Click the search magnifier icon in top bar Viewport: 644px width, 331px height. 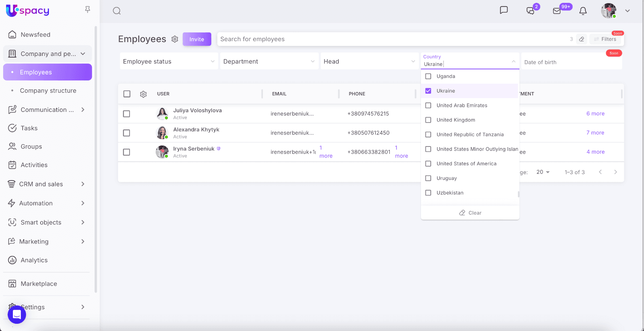(117, 11)
